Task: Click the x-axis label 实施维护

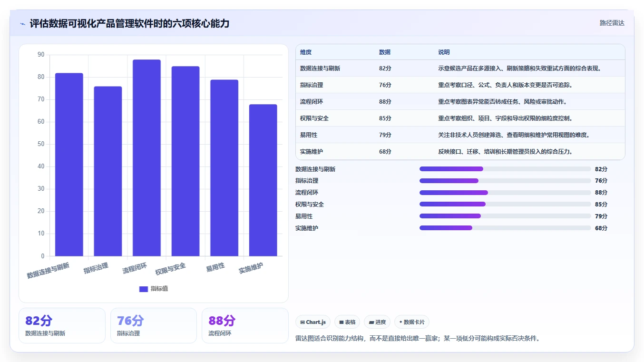Action: (251, 268)
